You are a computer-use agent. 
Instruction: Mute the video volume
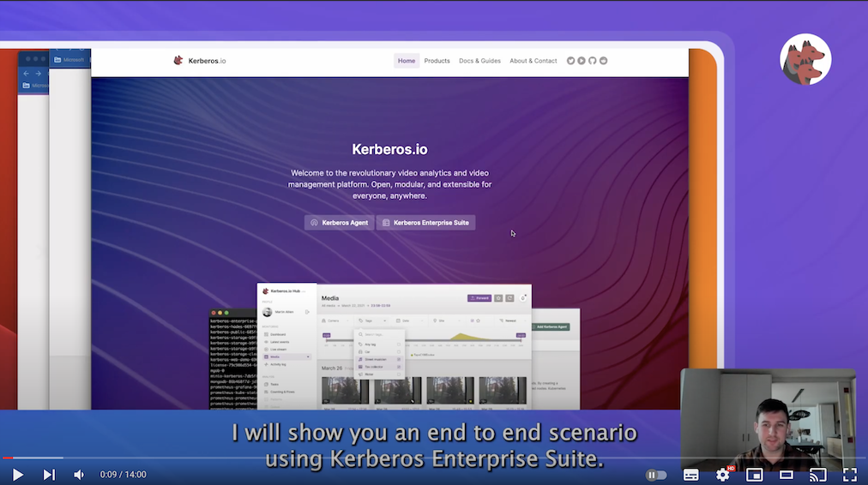click(79, 474)
